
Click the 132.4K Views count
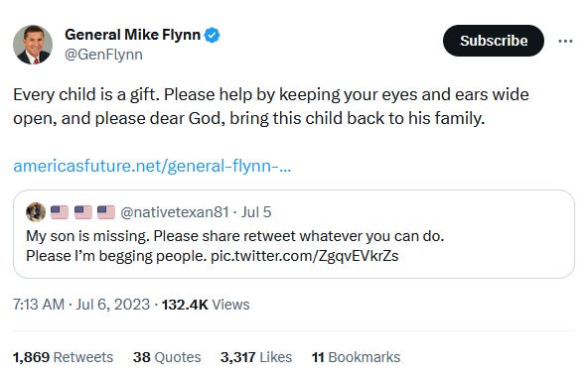[x=206, y=305]
